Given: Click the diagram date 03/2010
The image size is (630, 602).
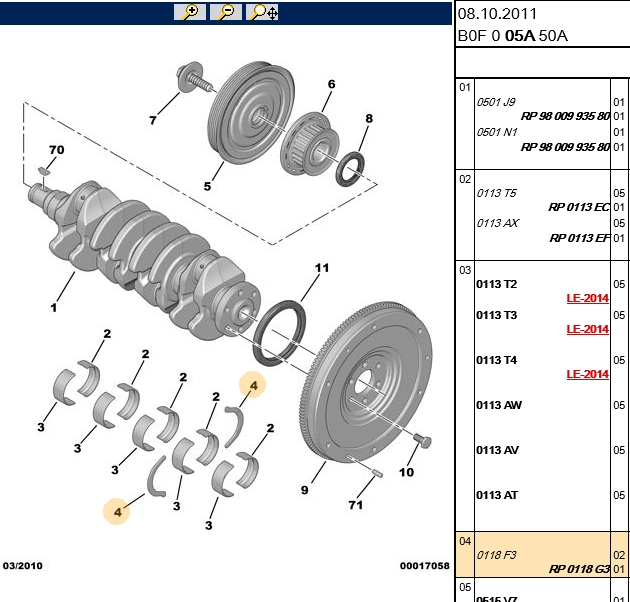Looking at the screenshot, I should point(22,566).
